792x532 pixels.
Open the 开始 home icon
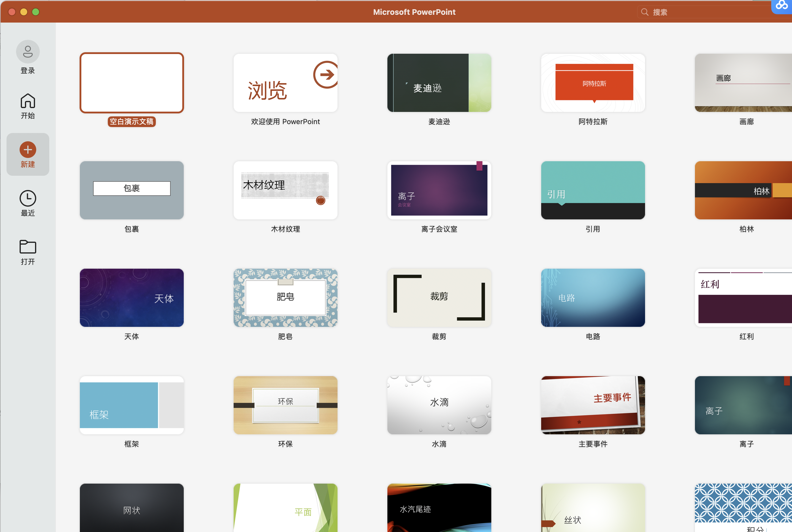pos(28,101)
